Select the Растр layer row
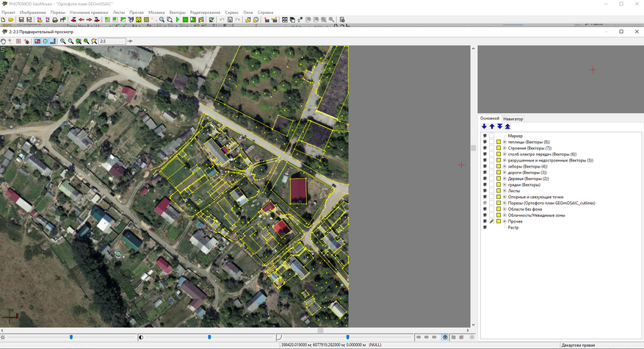644x349 pixels. point(513,227)
